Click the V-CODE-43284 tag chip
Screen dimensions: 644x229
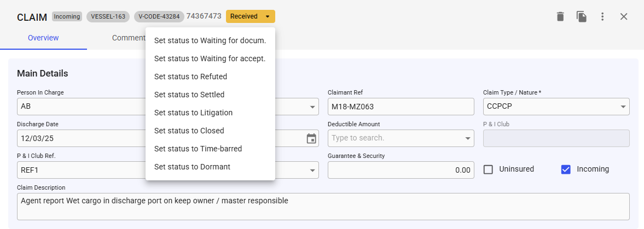coord(159,16)
